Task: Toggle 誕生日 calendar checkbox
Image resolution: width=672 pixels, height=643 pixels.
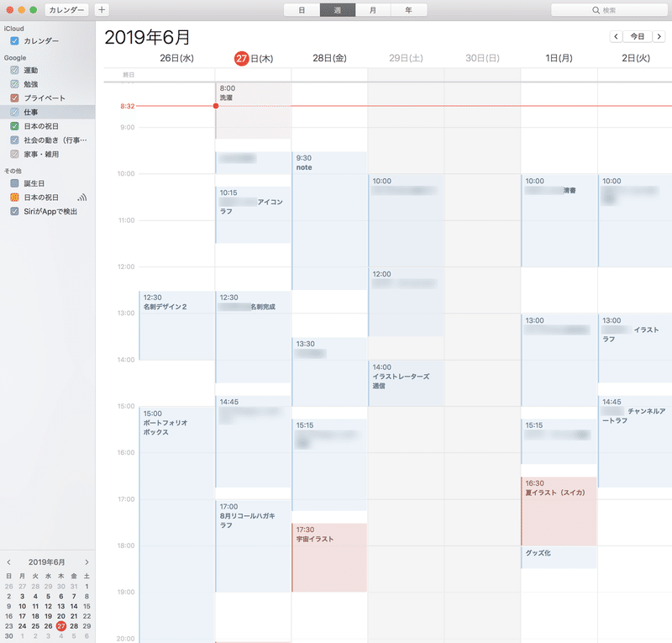Action: pos(14,183)
